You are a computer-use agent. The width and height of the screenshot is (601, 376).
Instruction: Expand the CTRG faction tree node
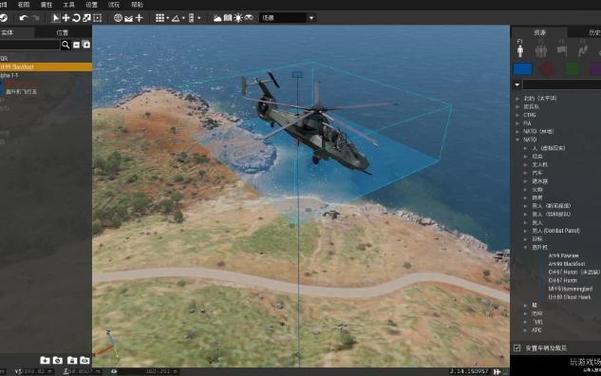(517, 115)
